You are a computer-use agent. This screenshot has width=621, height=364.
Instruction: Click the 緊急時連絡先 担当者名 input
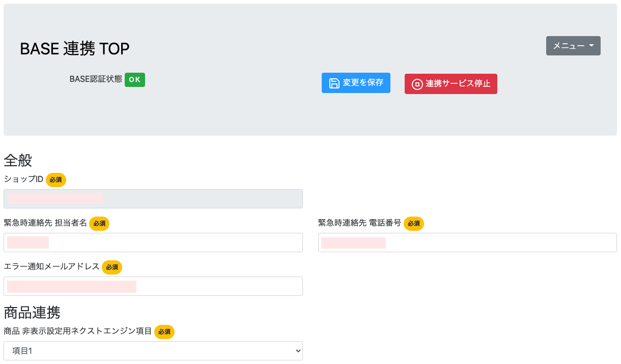click(x=153, y=242)
